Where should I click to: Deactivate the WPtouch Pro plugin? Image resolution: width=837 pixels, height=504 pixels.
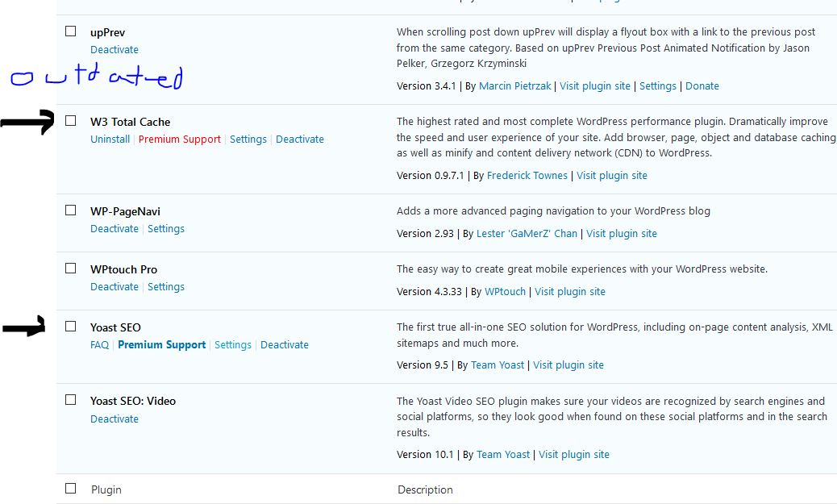(x=115, y=287)
